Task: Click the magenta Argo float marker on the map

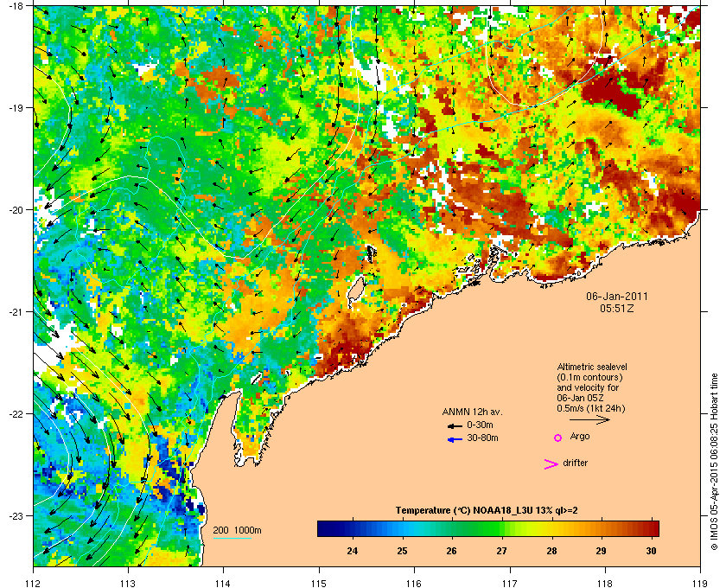Action: pyautogui.click(x=263, y=90)
